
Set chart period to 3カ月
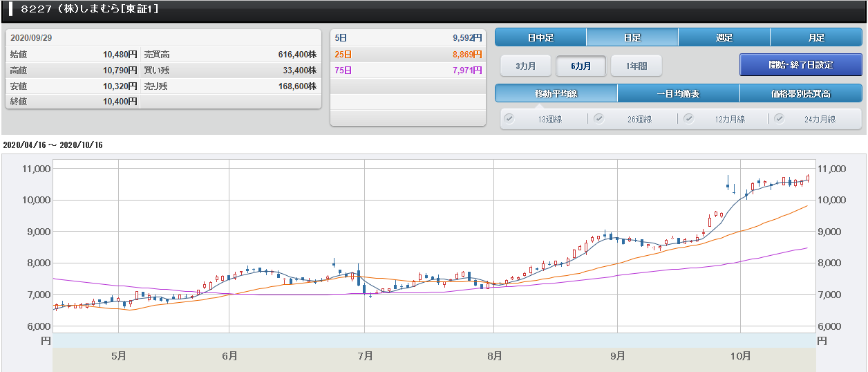point(526,66)
